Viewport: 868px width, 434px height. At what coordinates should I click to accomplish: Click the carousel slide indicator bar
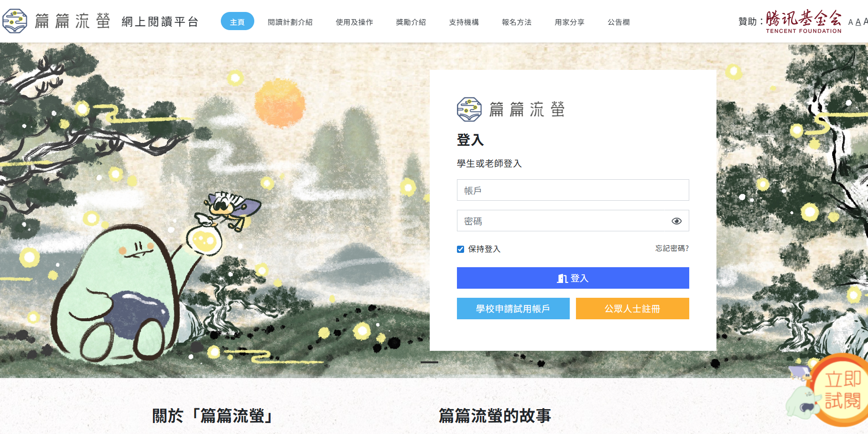[x=429, y=362]
